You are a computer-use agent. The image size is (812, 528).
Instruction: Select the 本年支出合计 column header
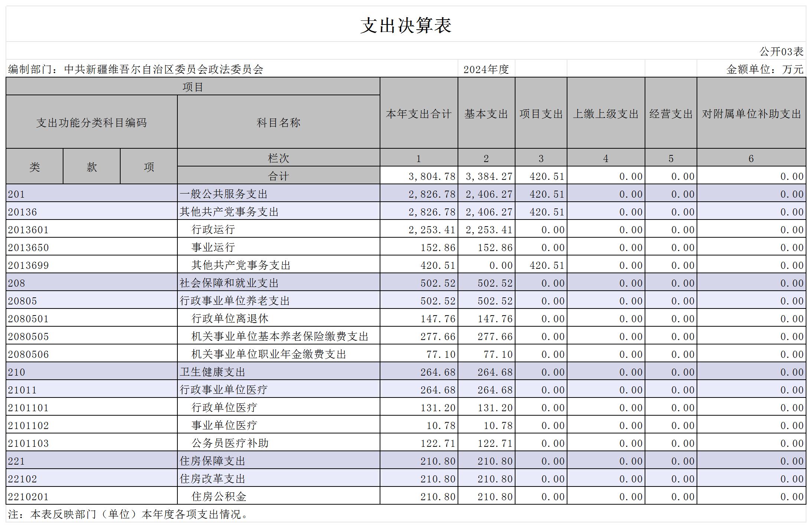(x=419, y=114)
